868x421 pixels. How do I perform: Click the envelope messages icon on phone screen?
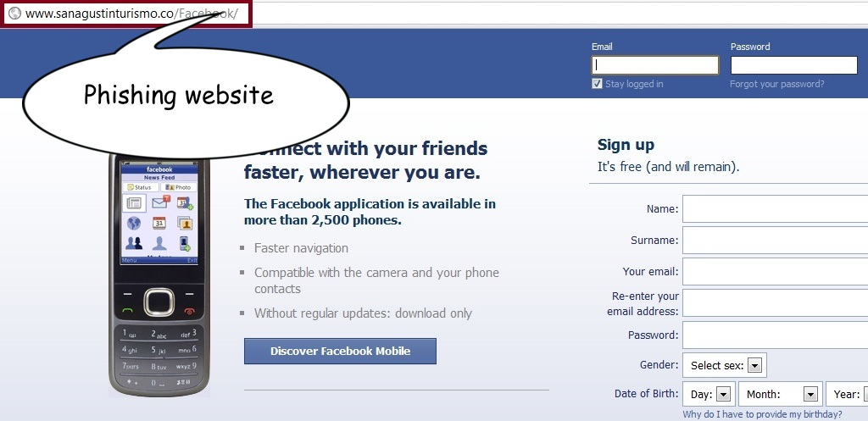[160, 202]
